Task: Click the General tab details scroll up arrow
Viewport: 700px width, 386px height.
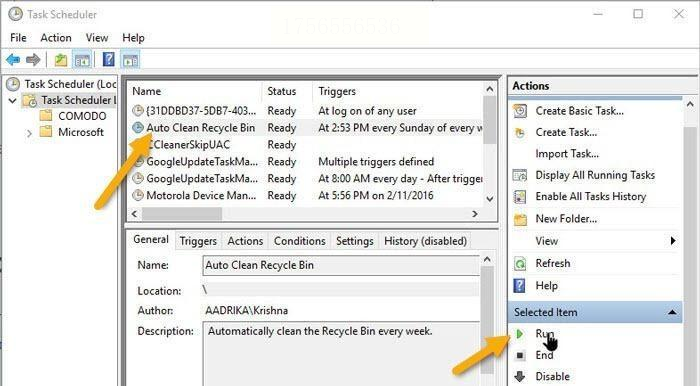Action: [x=487, y=259]
